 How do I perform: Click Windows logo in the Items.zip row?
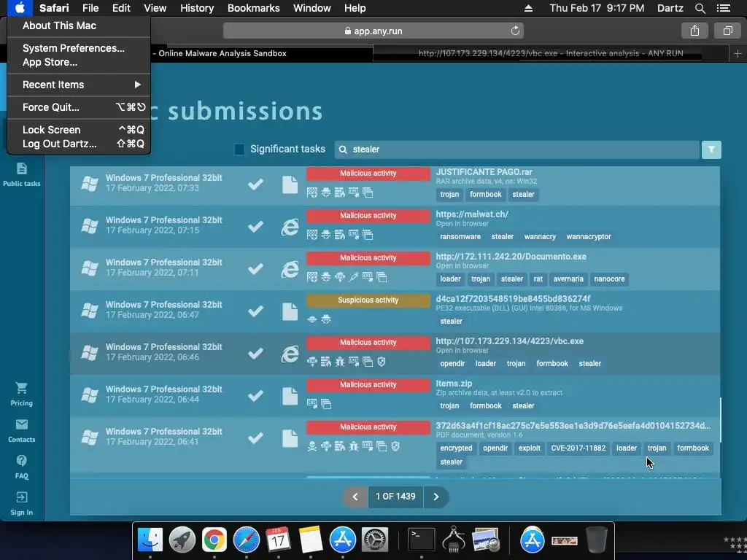[90, 395]
